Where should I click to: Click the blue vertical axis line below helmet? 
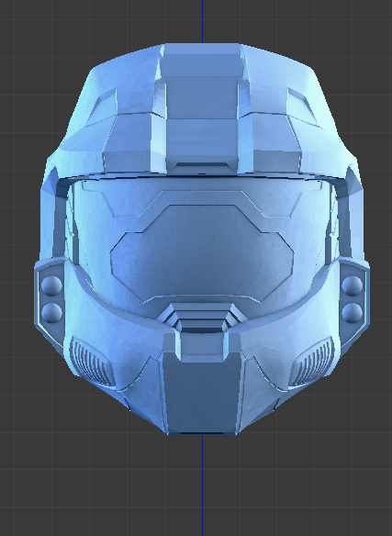click(x=202, y=485)
